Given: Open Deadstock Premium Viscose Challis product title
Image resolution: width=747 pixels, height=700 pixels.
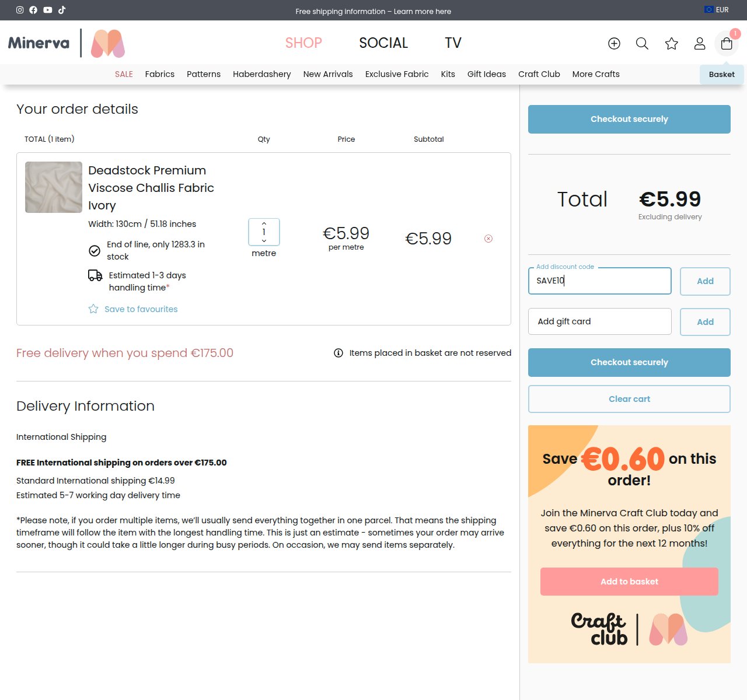Looking at the screenshot, I should pos(151,188).
